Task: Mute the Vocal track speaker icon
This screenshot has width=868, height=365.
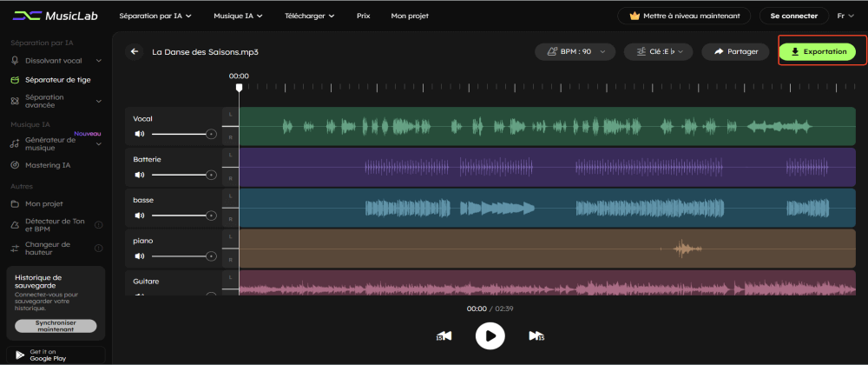Action: tap(138, 134)
